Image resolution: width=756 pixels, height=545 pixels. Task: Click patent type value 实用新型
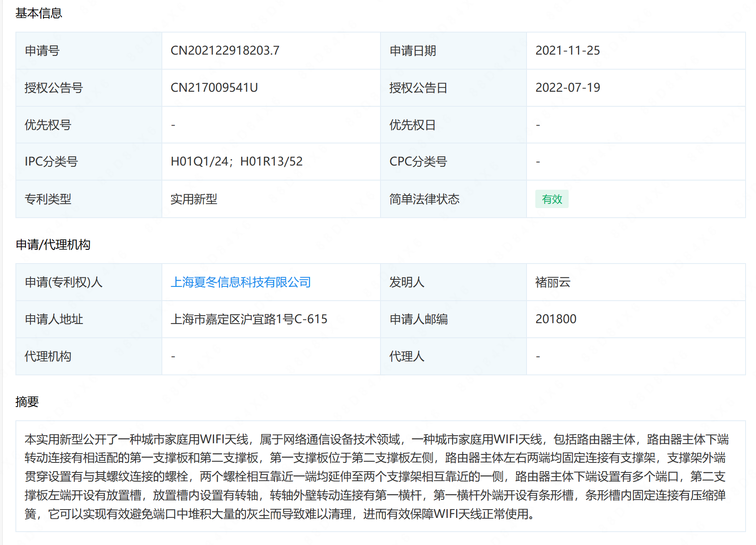point(194,199)
